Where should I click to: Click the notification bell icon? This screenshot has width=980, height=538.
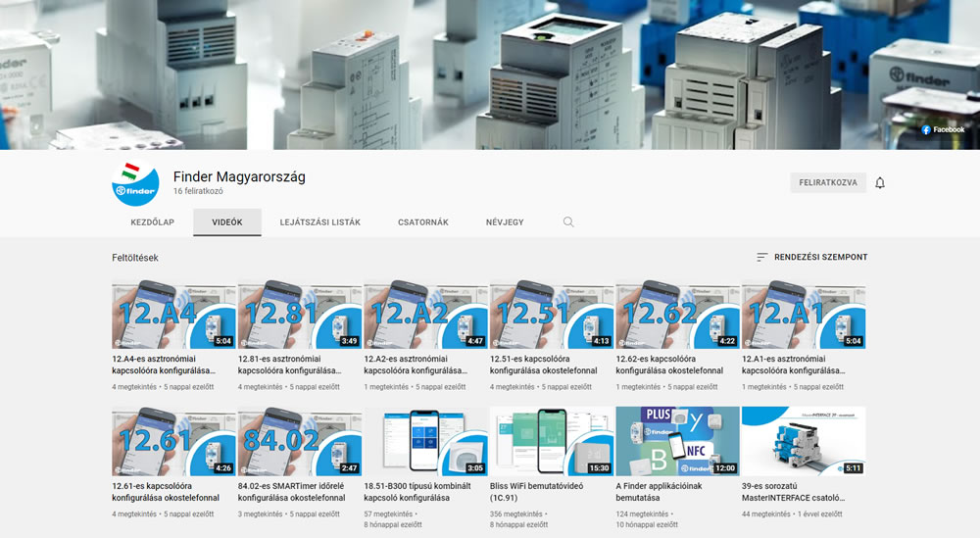tap(880, 182)
